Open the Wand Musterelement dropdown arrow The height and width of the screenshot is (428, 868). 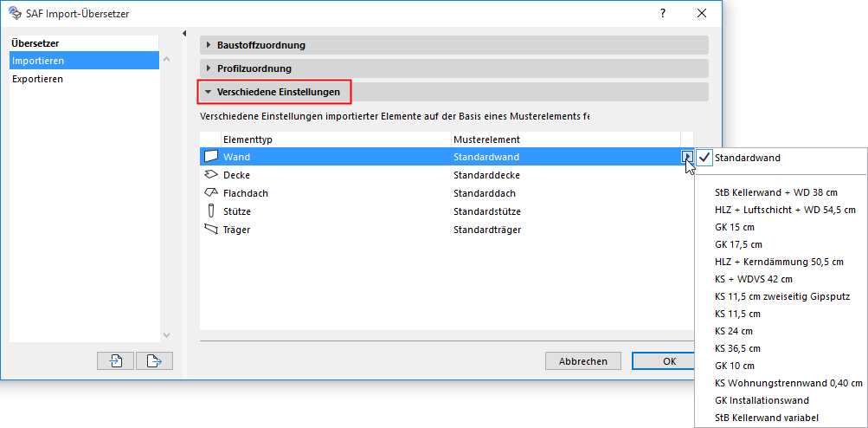pos(687,157)
